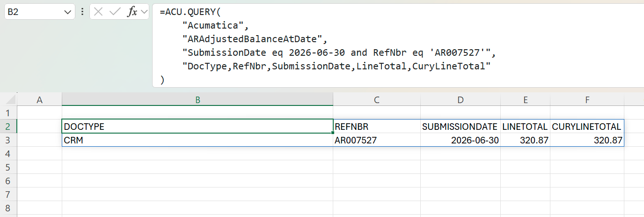644x217 pixels.
Task: Select column D header
Action: tap(461, 100)
